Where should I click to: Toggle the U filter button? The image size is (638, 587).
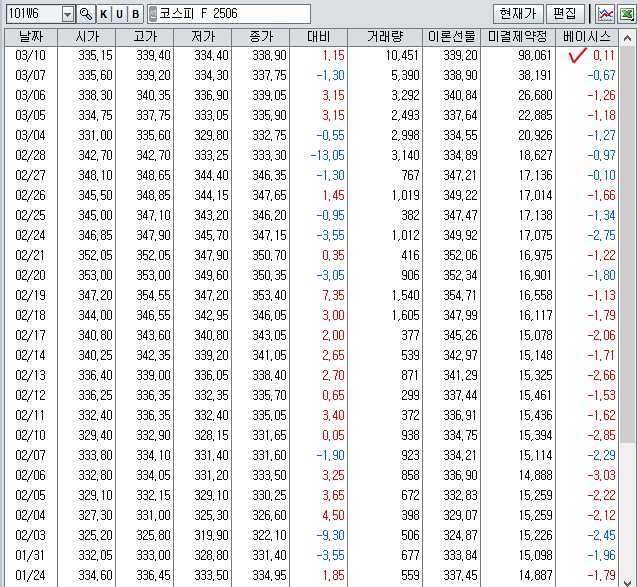(119, 14)
